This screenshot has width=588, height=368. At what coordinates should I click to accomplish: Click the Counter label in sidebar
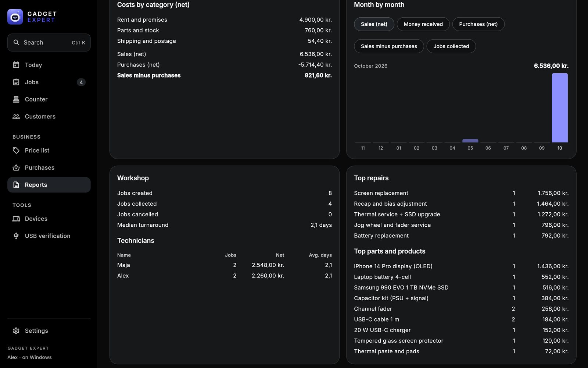click(x=36, y=99)
